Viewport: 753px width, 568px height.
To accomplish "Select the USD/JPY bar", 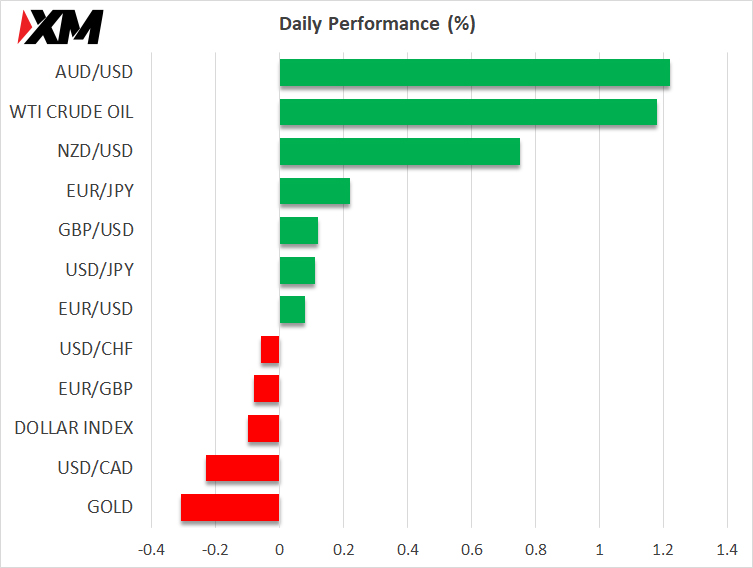I will [297, 270].
